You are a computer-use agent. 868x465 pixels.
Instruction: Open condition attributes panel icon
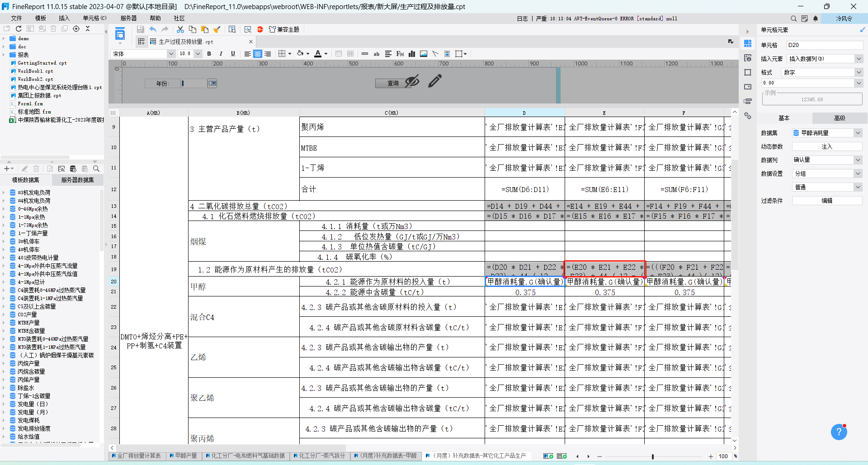748,101
